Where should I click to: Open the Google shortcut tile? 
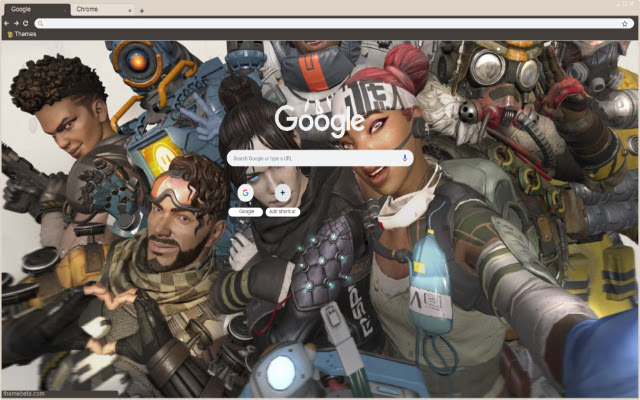pyautogui.click(x=245, y=193)
